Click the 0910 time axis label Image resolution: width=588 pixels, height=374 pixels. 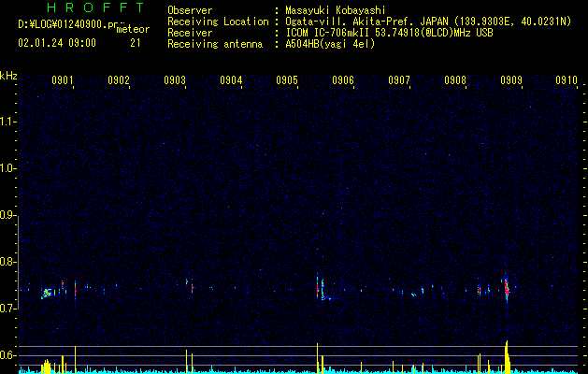566,80
